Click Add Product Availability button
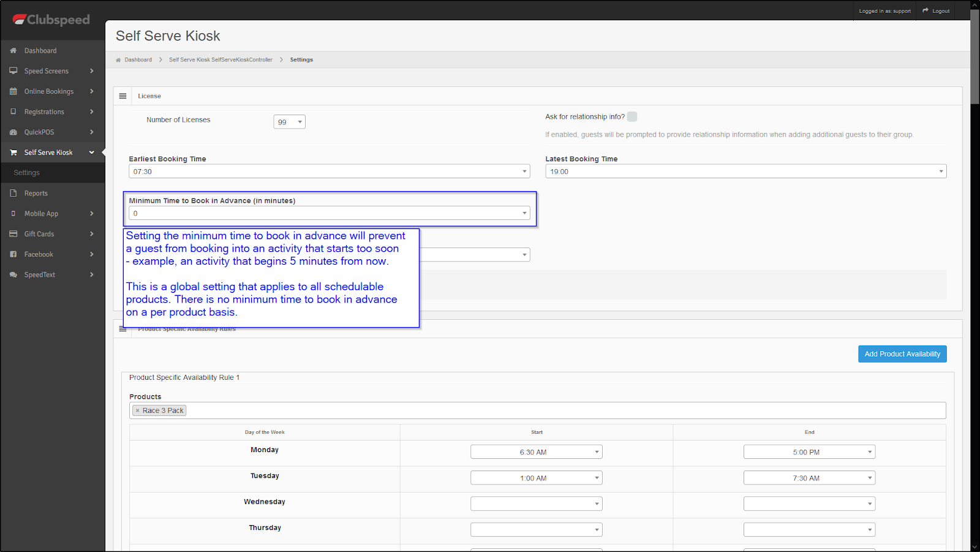This screenshot has width=980, height=552. point(902,354)
